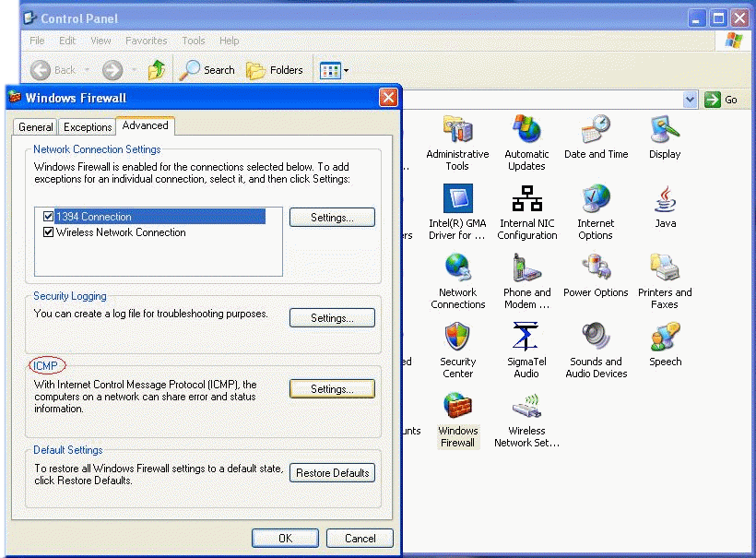Open Intel(R) GMA Driver applet

coord(457,212)
